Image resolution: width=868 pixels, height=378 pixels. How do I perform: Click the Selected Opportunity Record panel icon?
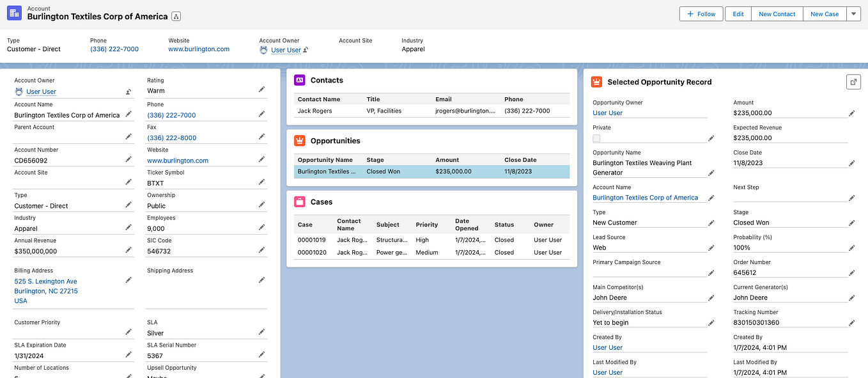(x=596, y=81)
